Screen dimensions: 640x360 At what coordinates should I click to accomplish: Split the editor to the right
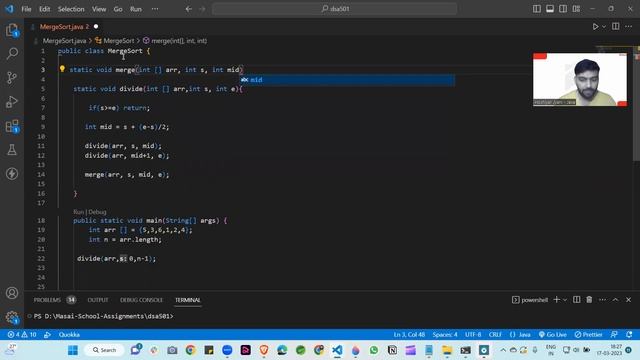(x=616, y=27)
